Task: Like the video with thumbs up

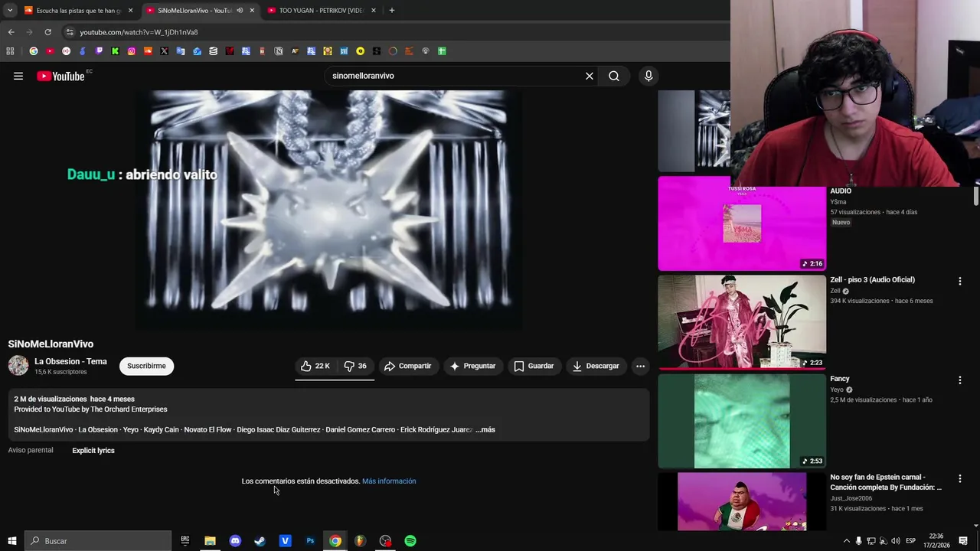Action: pyautogui.click(x=315, y=366)
